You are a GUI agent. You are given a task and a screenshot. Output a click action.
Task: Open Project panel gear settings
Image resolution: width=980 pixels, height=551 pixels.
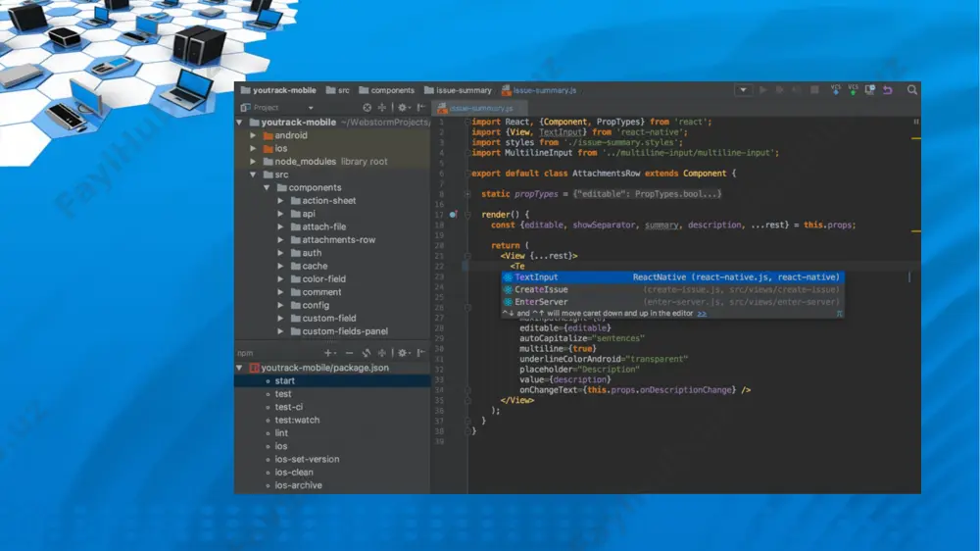[x=403, y=108]
